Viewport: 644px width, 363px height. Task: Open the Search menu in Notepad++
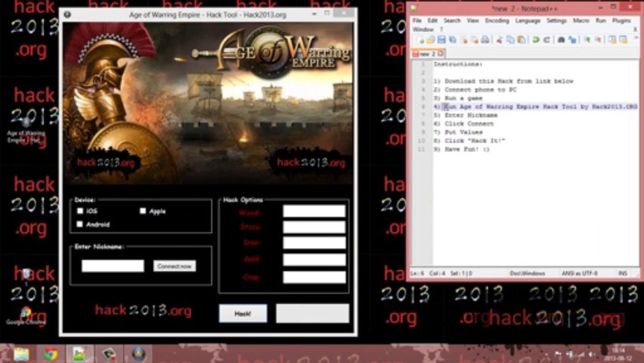pyautogui.click(x=452, y=21)
